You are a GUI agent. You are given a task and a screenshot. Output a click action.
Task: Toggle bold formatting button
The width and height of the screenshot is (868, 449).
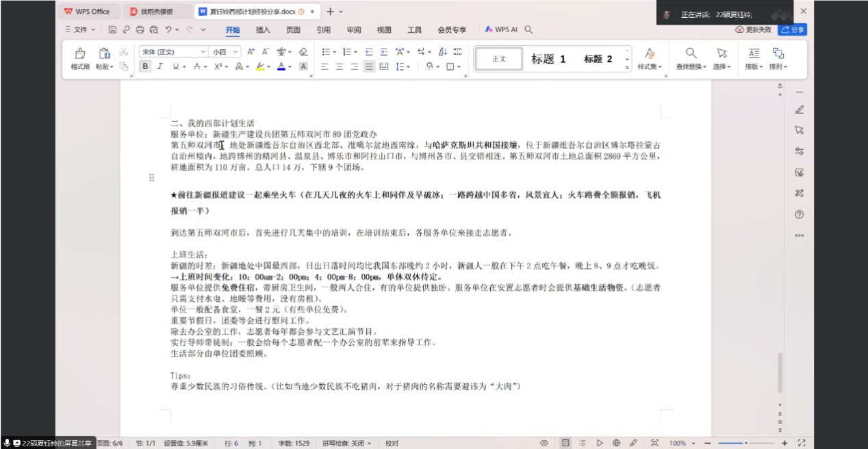(x=145, y=66)
